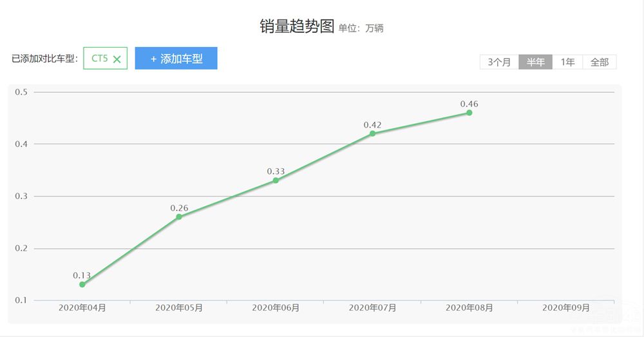Click the 2020年04月 x-axis label
This screenshot has width=644, height=337.
point(82,308)
